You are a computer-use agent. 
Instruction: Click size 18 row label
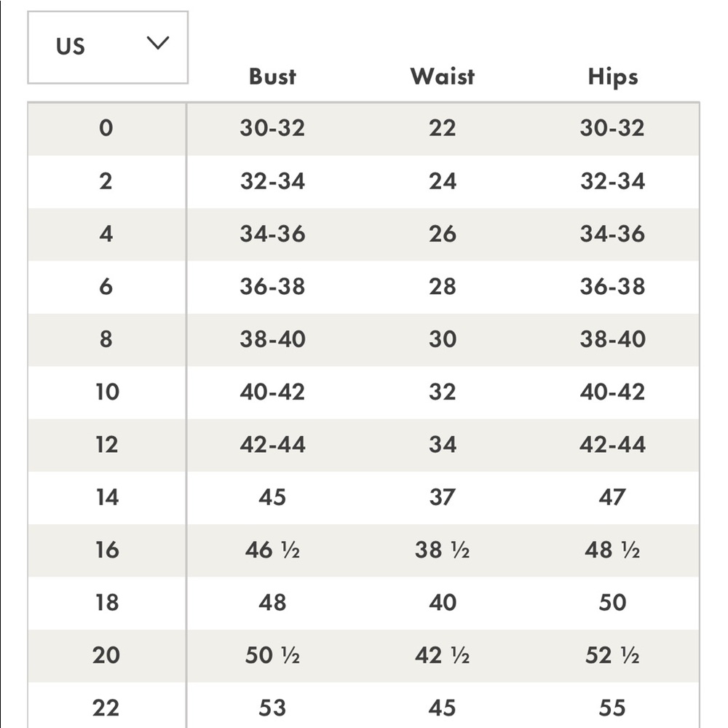pyautogui.click(x=107, y=603)
